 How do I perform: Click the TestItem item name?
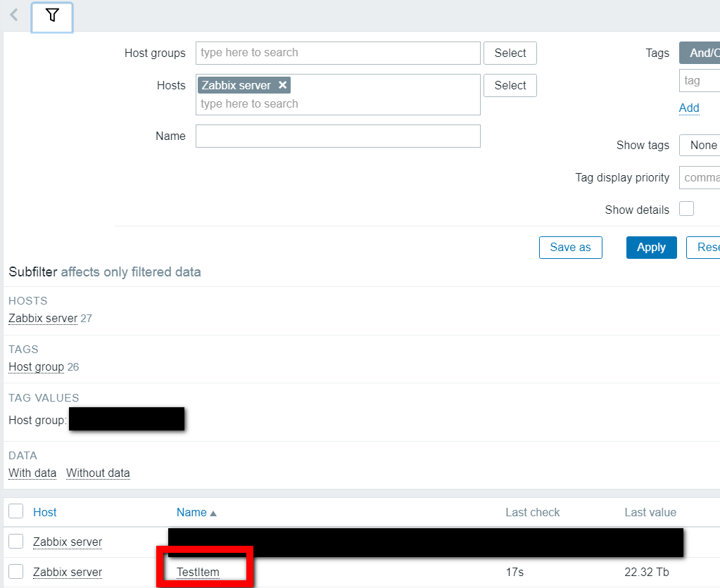tap(198, 573)
